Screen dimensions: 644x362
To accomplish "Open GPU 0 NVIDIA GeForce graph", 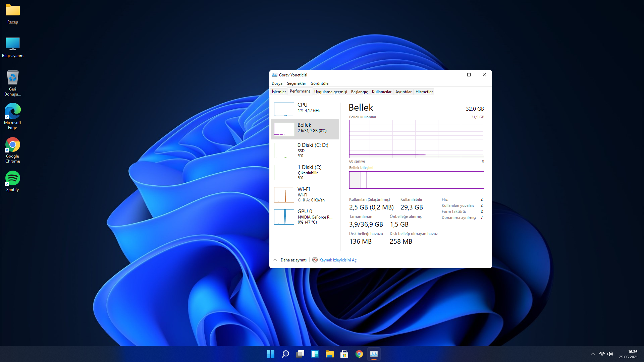I will point(284,217).
